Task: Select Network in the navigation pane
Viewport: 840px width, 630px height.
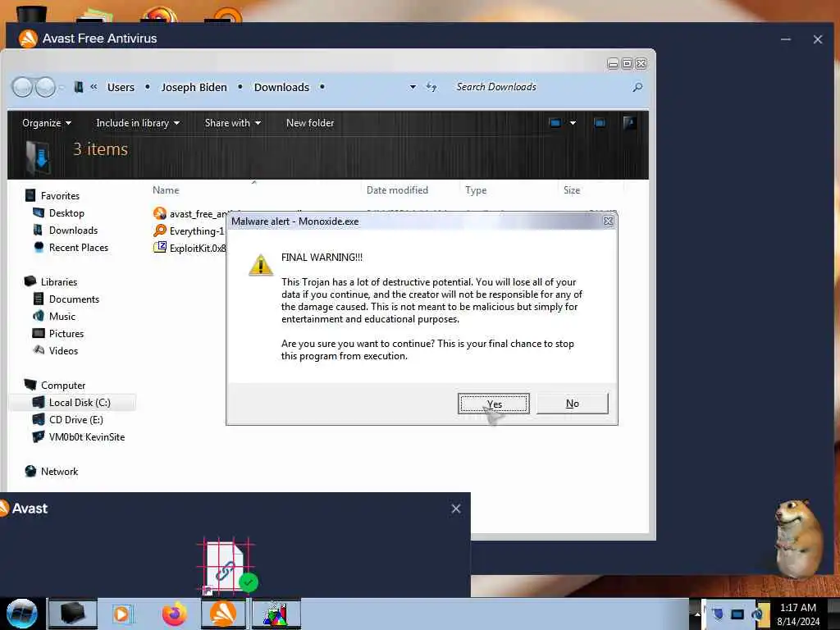Action: point(59,472)
